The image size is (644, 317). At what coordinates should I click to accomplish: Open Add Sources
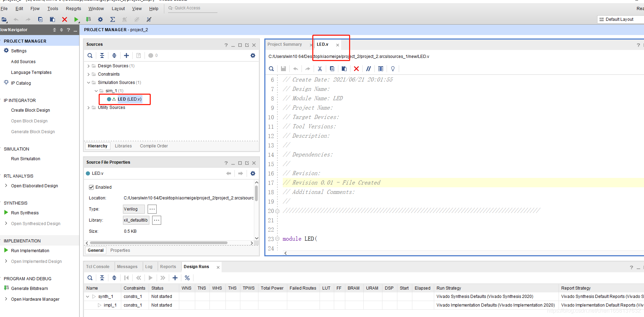pos(23,62)
